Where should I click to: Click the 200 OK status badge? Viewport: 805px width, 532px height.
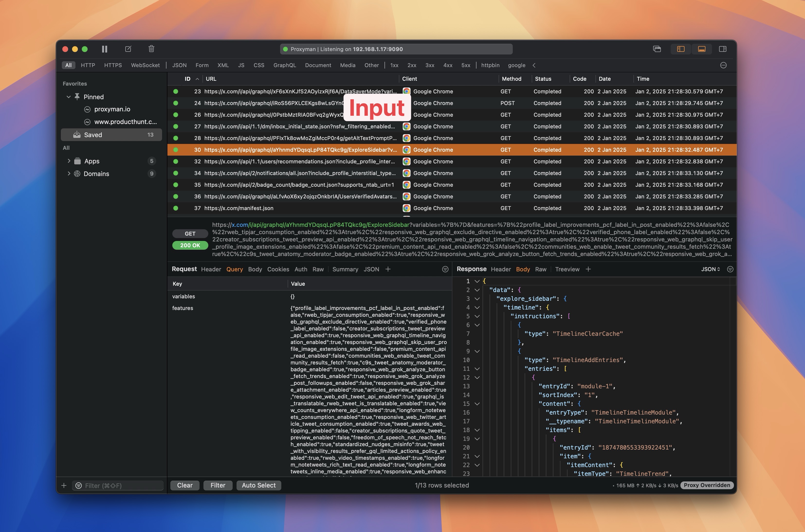(x=190, y=245)
